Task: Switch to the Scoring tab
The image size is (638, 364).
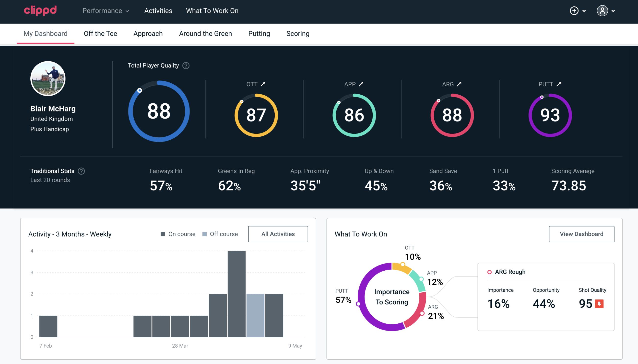Action: pos(297,33)
